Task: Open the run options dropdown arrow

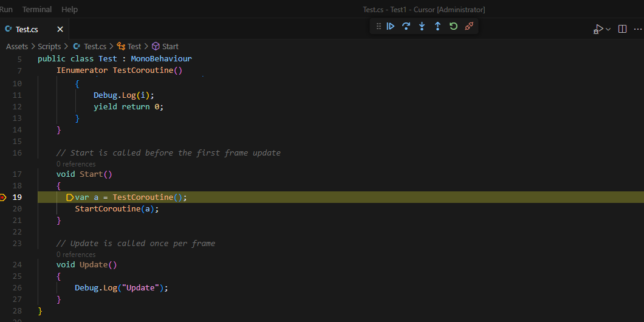Action: click(608, 29)
